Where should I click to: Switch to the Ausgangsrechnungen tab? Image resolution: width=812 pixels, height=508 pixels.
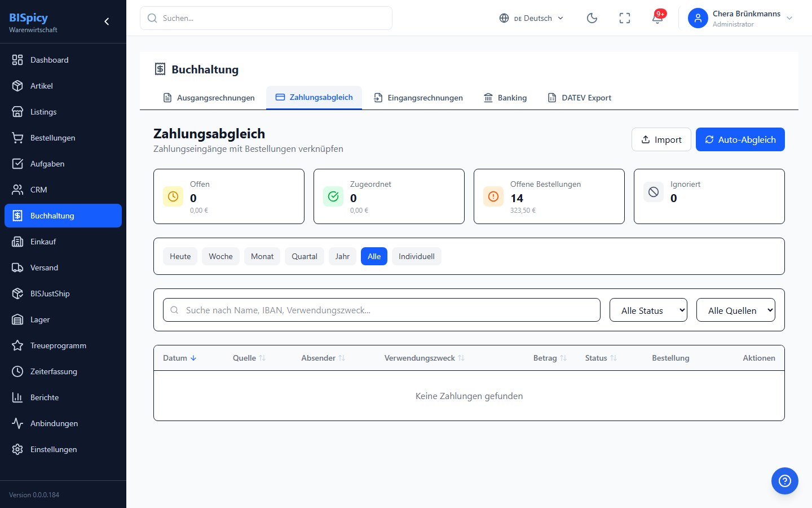click(209, 98)
